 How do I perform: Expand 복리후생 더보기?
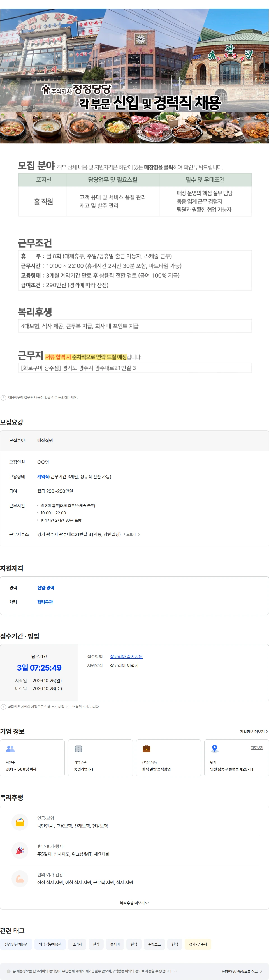[x=134, y=903]
